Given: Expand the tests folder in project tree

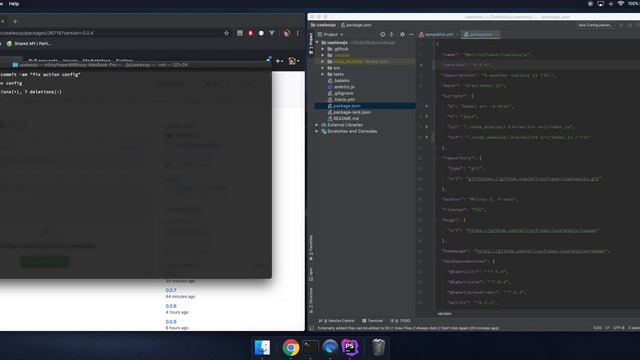Looking at the screenshot, I should coord(323,74).
